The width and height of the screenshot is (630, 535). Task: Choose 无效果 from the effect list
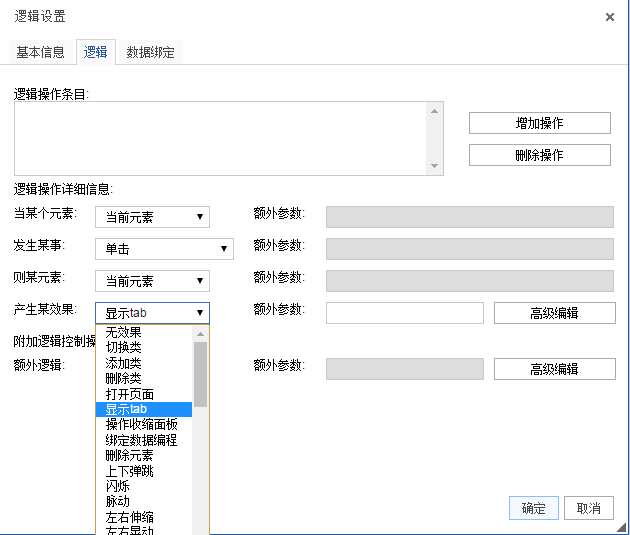click(x=144, y=332)
